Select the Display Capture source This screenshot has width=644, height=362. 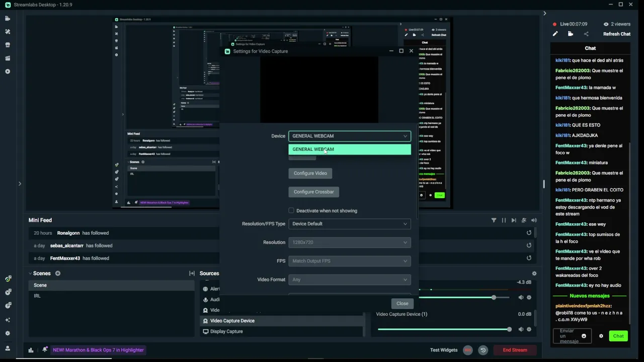pos(282,331)
